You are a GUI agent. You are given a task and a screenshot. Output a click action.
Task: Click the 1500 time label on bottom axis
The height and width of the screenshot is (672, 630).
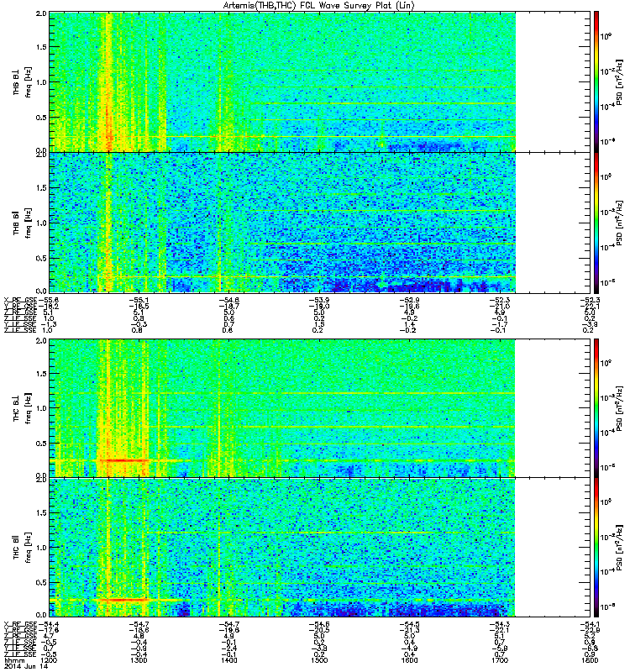[x=319, y=660]
